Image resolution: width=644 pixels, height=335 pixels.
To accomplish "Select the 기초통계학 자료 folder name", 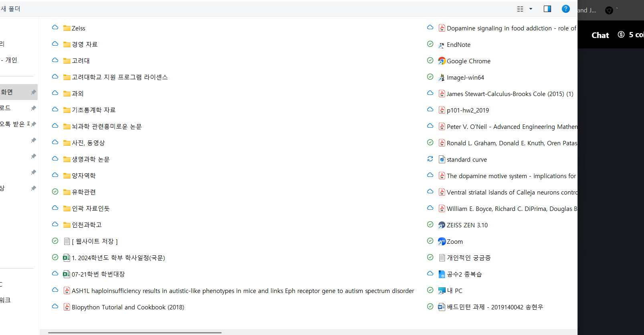I will pyautogui.click(x=93, y=110).
